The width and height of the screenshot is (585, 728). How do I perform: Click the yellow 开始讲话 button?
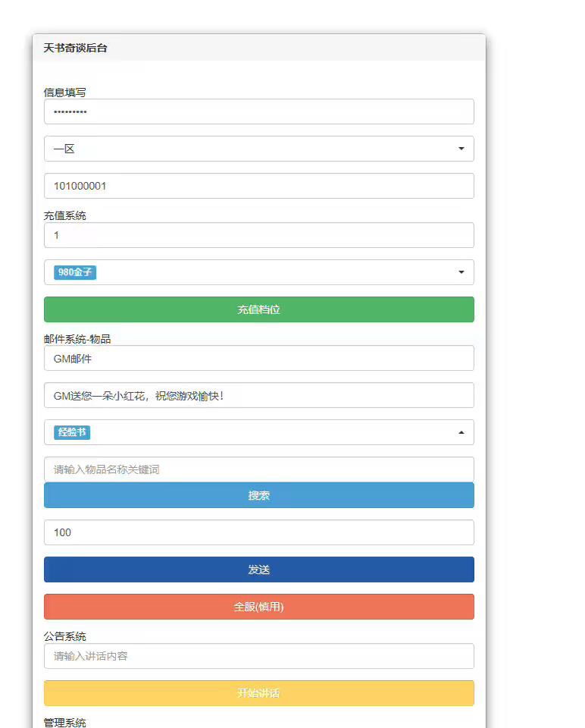(259, 693)
